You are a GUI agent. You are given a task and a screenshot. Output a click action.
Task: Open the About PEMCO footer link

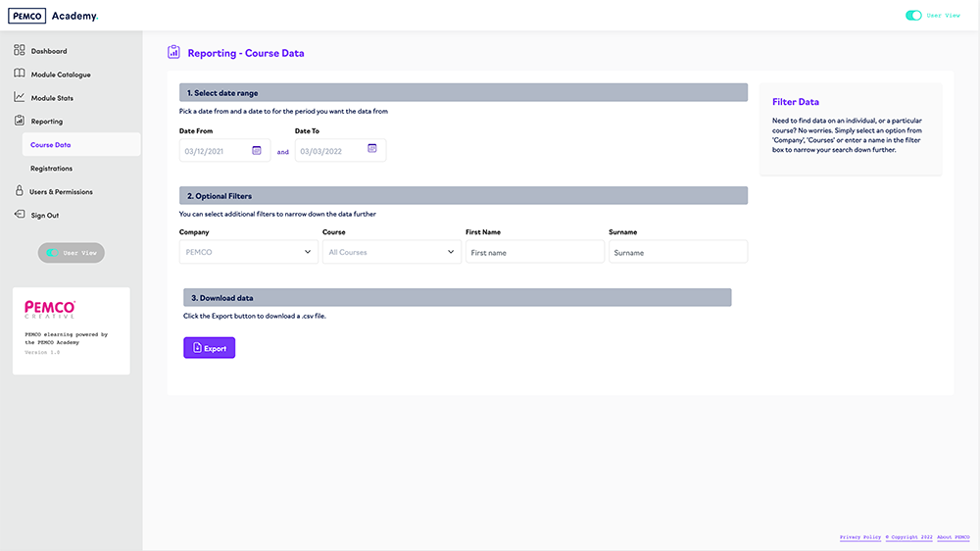pos(953,537)
